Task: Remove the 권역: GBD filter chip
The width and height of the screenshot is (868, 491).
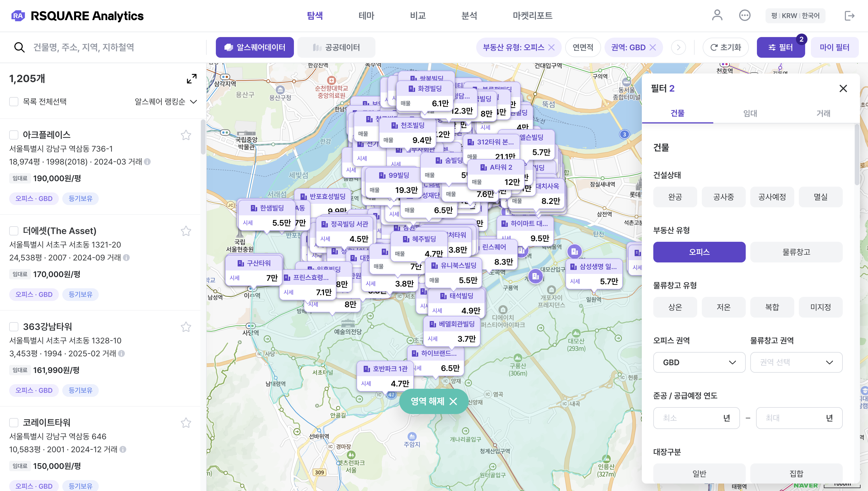Action: coord(653,48)
